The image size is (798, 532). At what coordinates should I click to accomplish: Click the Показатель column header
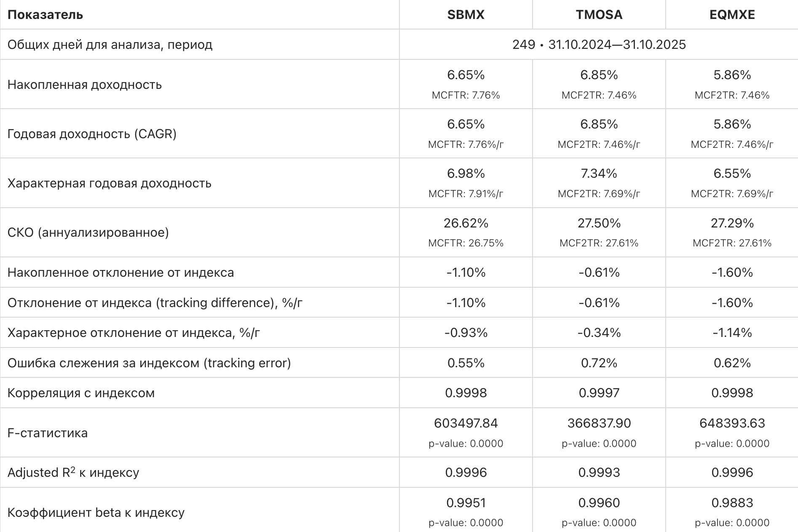(45, 15)
